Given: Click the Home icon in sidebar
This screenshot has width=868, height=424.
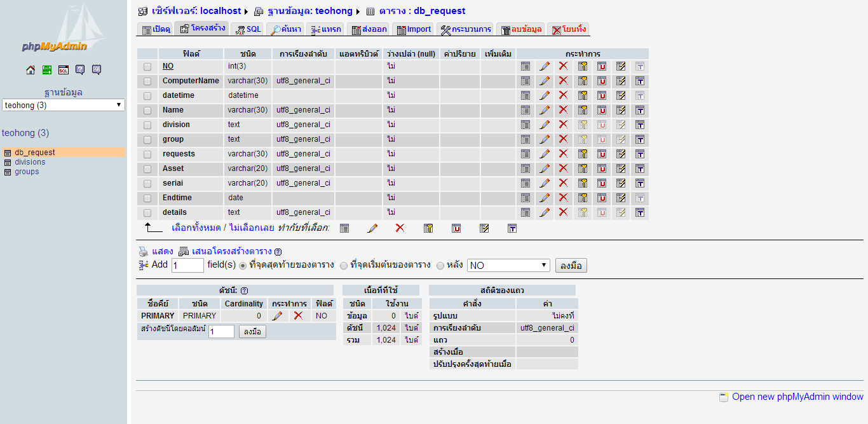Looking at the screenshot, I should pyautogui.click(x=31, y=70).
